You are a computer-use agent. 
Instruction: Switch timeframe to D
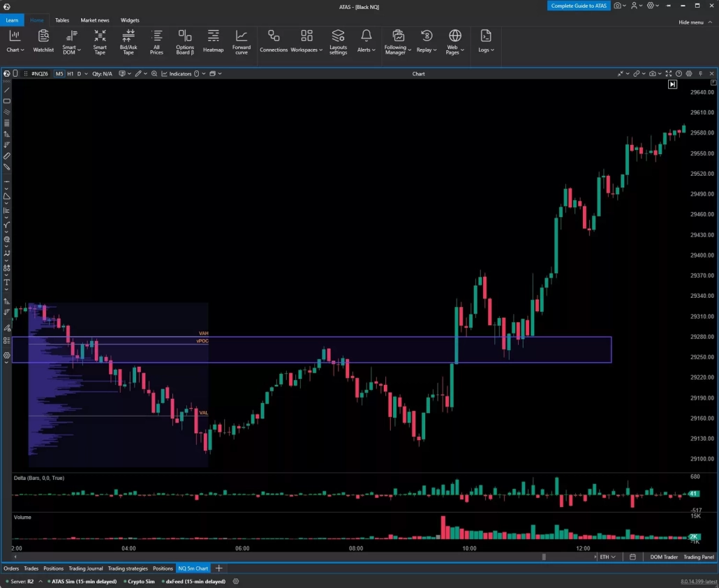[79, 73]
